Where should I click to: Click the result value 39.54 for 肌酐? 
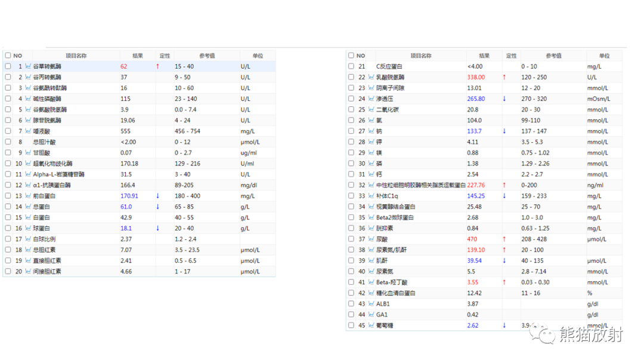click(x=475, y=261)
